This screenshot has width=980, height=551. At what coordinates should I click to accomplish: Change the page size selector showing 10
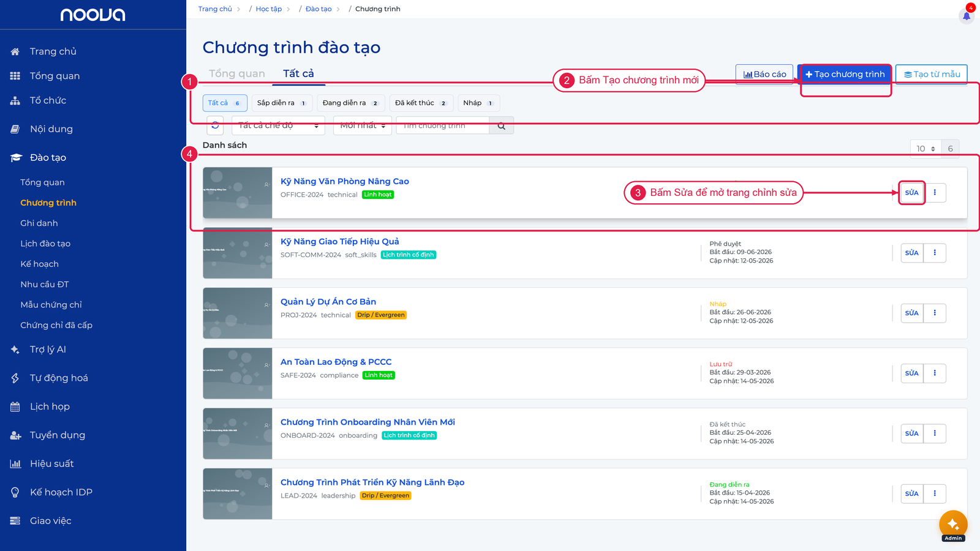[x=925, y=149]
